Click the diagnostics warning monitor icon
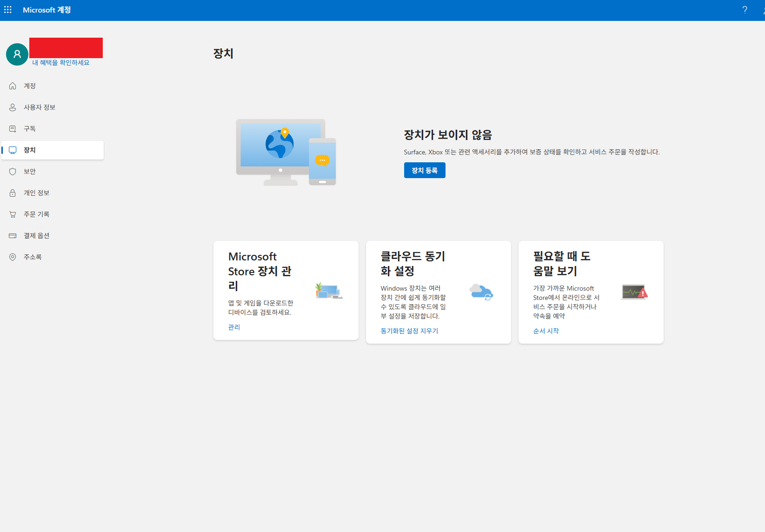 pyautogui.click(x=634, y=292)
